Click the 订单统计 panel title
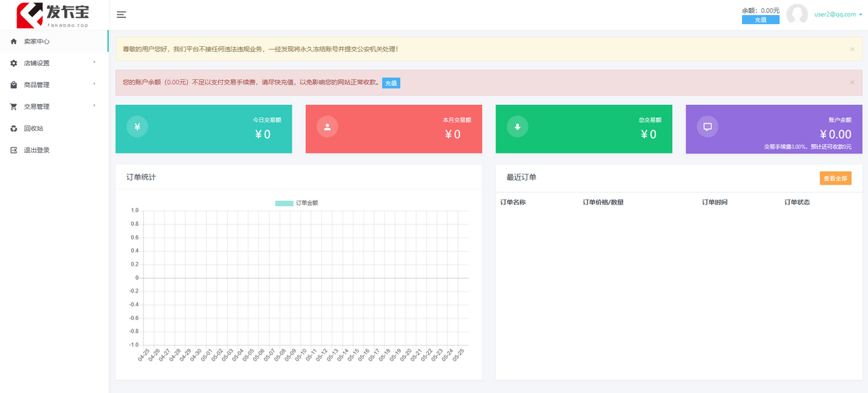The width and height of the screenshot is (868, 393). [x=141, y=177]
